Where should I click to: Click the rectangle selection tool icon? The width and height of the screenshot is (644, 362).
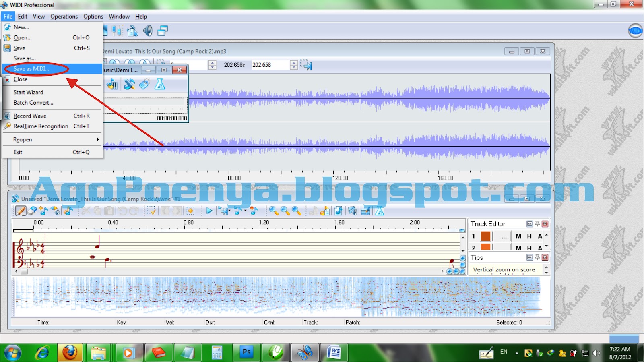[151, 211]
